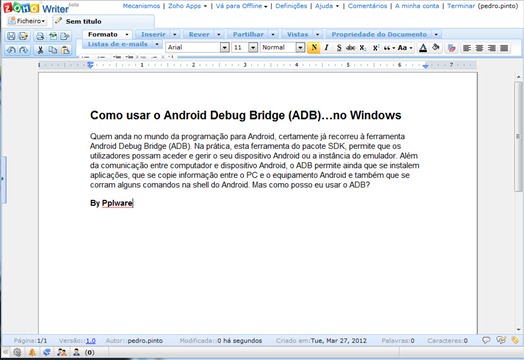Cut selection with the scissors icon
This screenshot has height=360, width=524.
[x=40, y=50]
